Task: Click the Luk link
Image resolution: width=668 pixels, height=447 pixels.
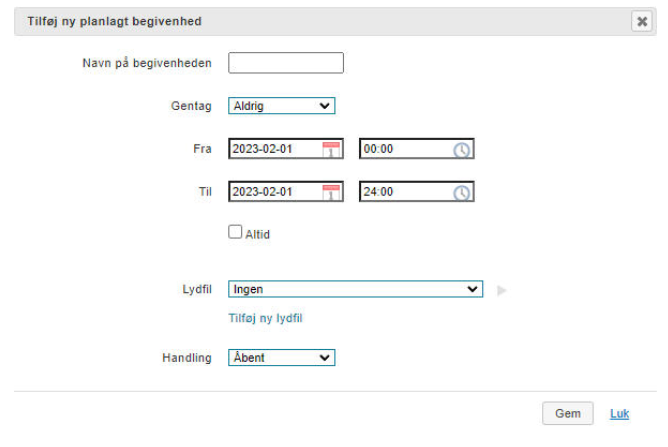Action: pos(619,414)
